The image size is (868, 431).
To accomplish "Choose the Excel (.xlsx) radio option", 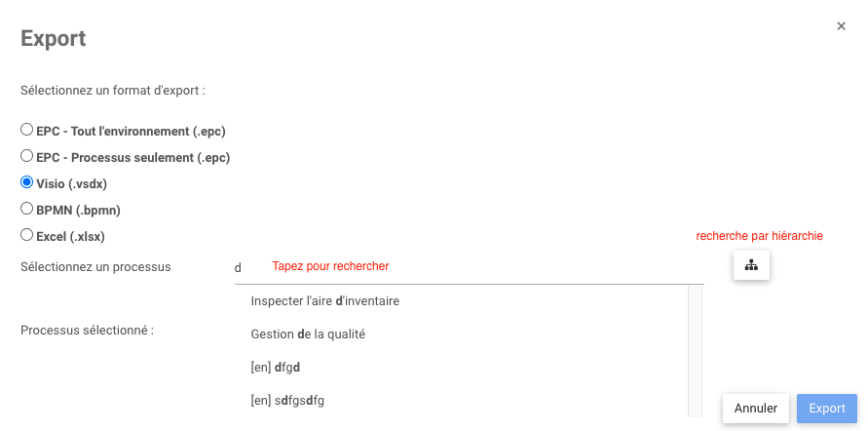I will (27, 235).
